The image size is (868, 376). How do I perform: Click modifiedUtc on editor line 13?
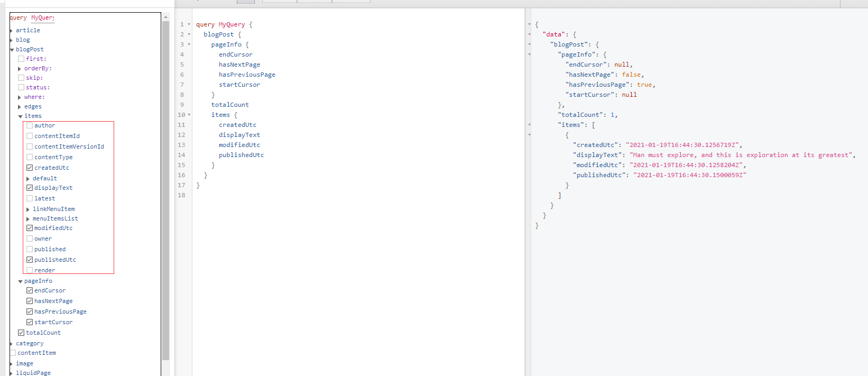[239, 145]
